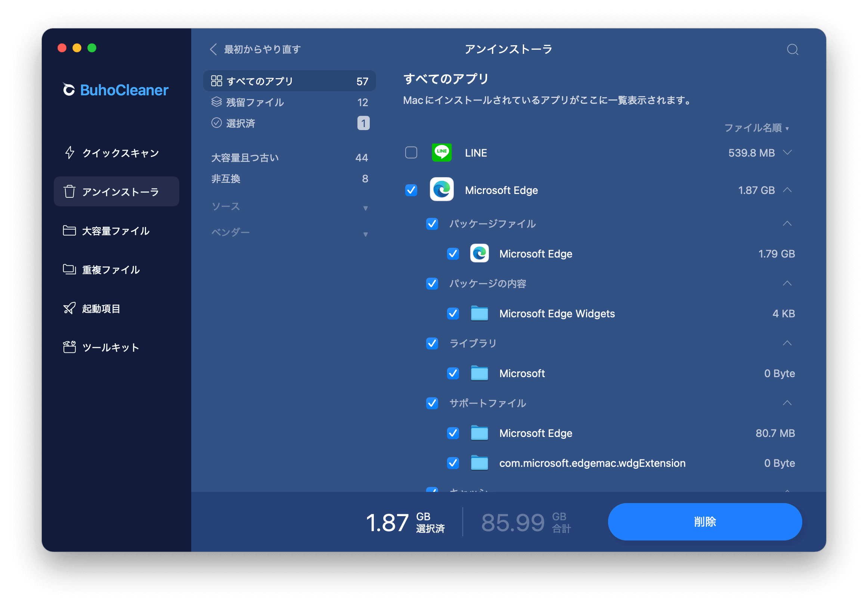The height and width of the screenshot is (607, 868).
Task: Click the folder icon for 大容量ファイル
Action: [69, 231]
